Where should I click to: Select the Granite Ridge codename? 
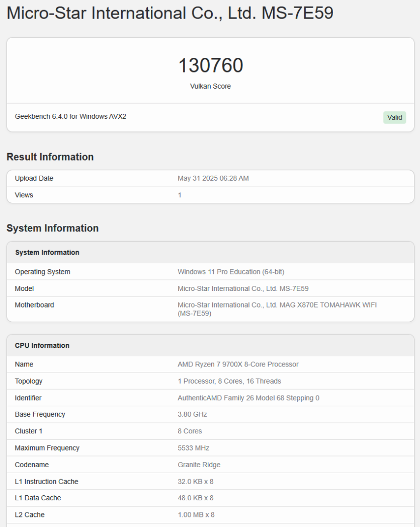coord(199,465)
